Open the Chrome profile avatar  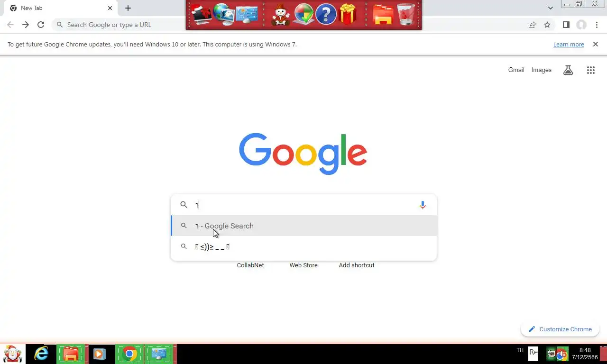581,25
